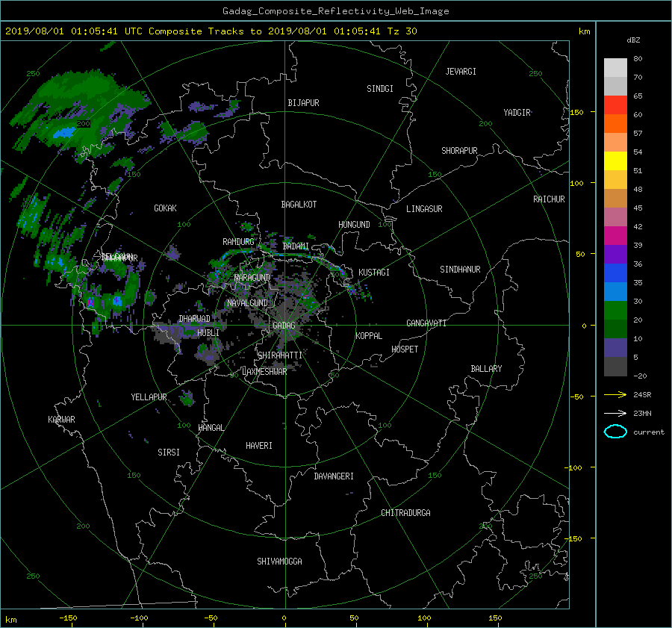Click the DAVANGERI city label
The image size is (672, 628).
click(x=334, y=476)
